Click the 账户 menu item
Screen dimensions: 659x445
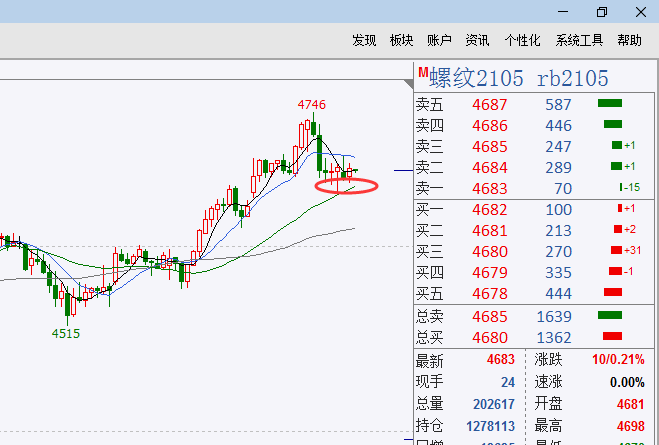point(439,40)
